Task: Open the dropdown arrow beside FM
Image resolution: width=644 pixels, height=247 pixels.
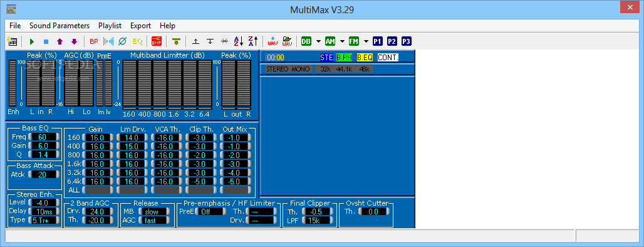Action: coord(366,41)
